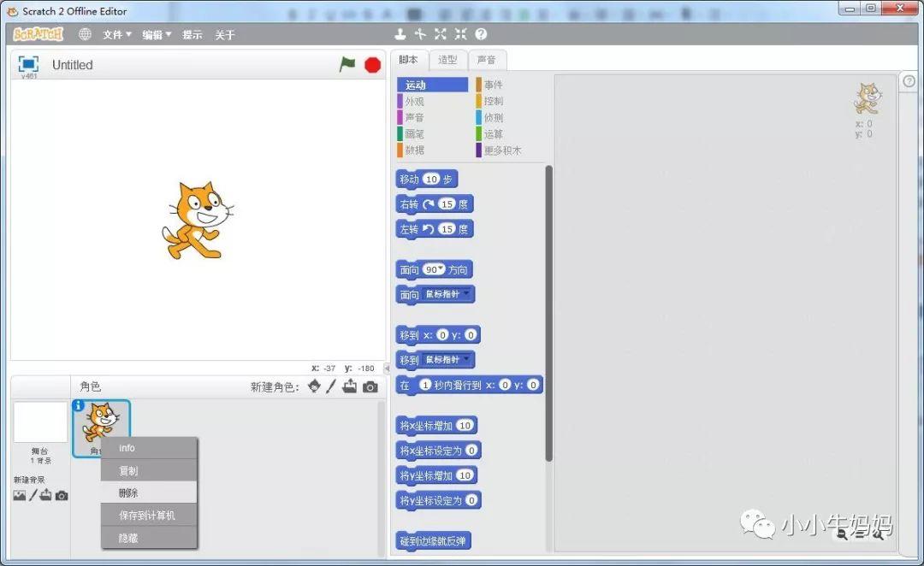Select the 运动 block category
The height and width of the screenshot is (566, 924).
point(433,85)
